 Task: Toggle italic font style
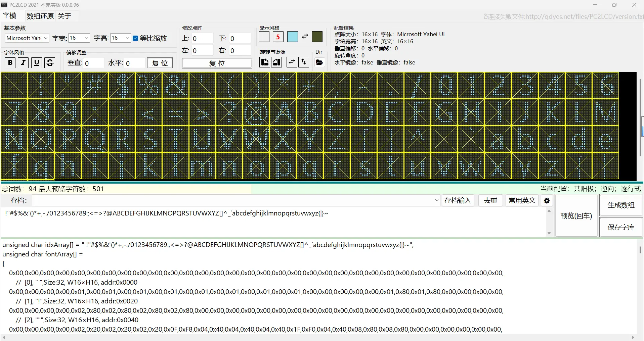coord(23,63)
